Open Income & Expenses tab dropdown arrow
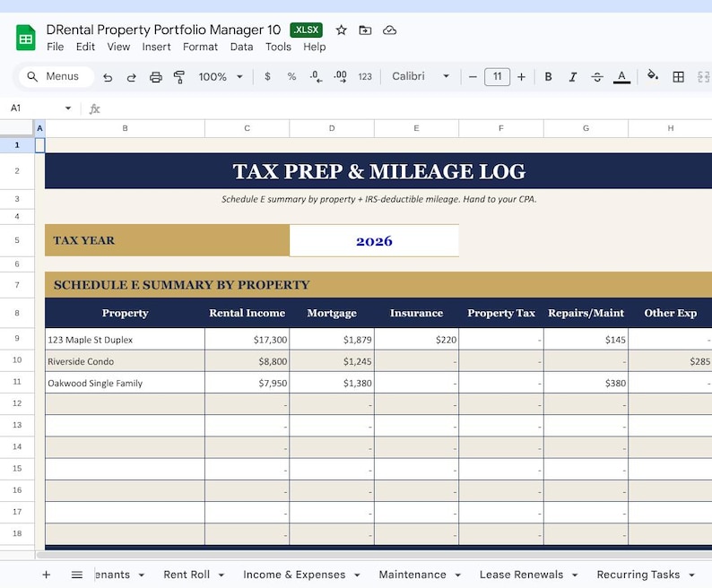This screenshot has width=712, height=588. pyautogui.click(x=358, y=575)
